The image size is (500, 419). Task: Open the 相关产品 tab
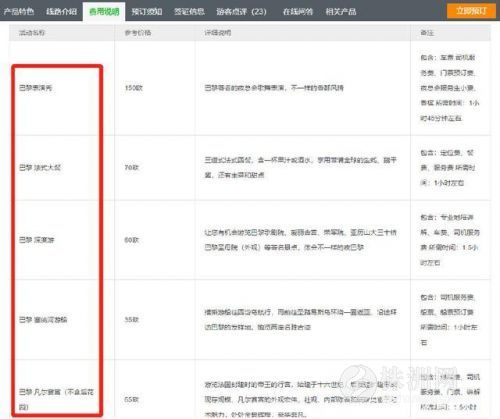[341, 12]
